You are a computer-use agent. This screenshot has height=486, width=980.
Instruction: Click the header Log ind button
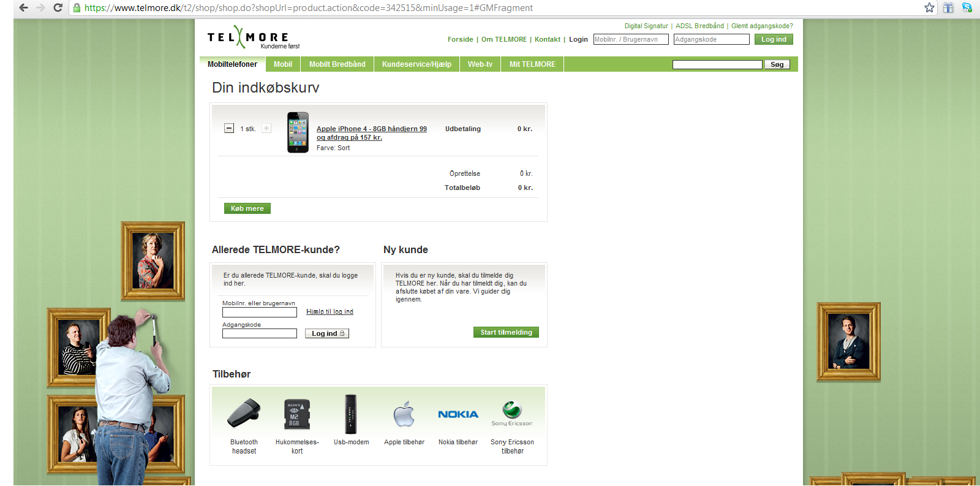pos(774,39)
